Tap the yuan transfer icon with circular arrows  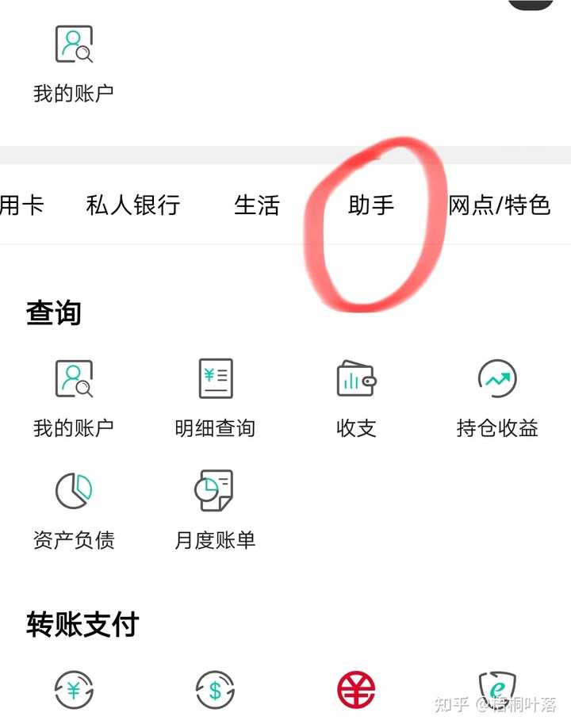74,690
